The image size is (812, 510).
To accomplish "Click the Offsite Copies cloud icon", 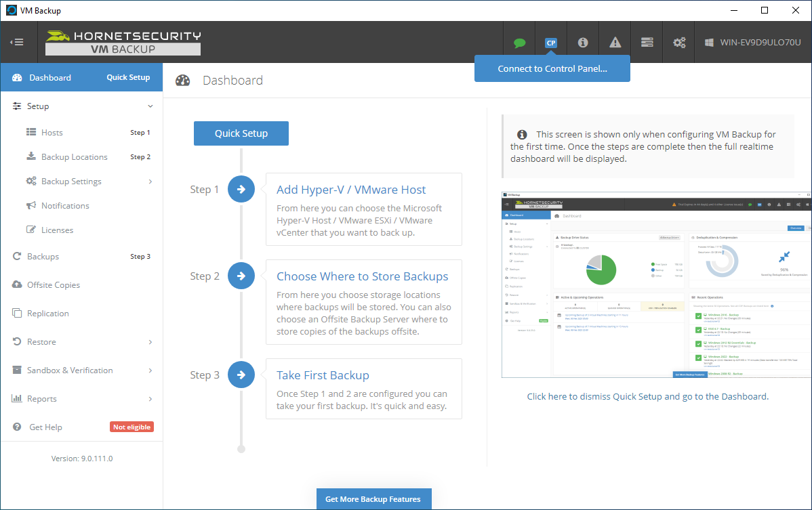I will tap(17, 284).
